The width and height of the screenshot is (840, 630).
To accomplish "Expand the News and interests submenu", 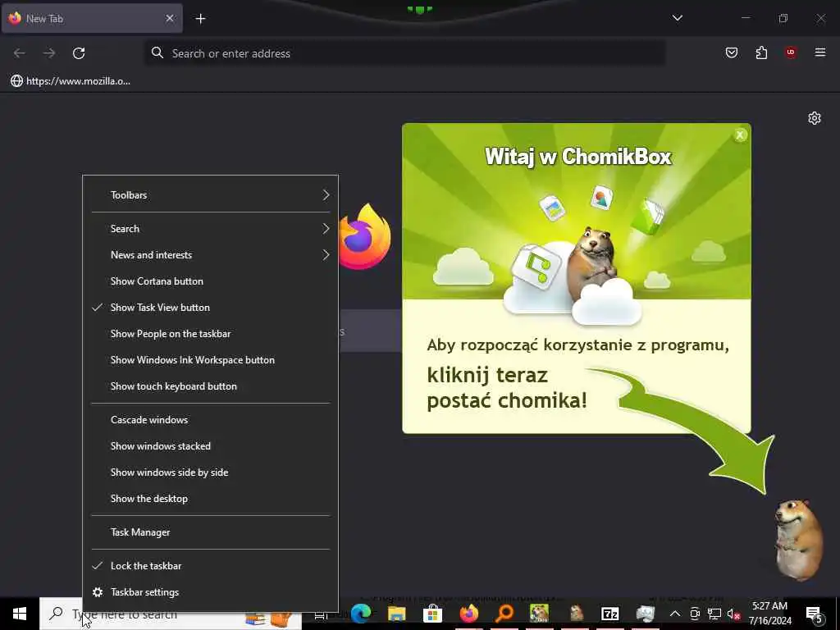I will pyautogui.click(x=211, y=255).
